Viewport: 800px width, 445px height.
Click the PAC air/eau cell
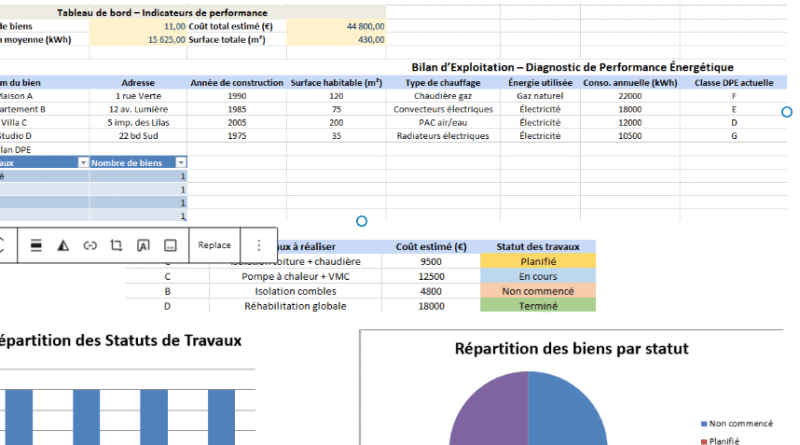[443, 122]
